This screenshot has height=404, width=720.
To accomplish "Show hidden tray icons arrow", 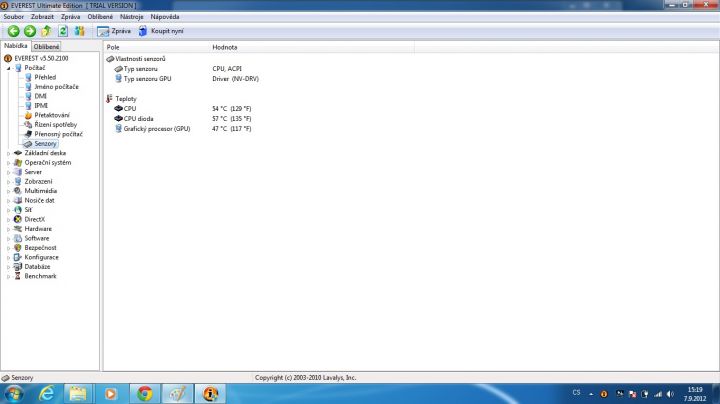I will pyautogui.click(x=591, y=394).
